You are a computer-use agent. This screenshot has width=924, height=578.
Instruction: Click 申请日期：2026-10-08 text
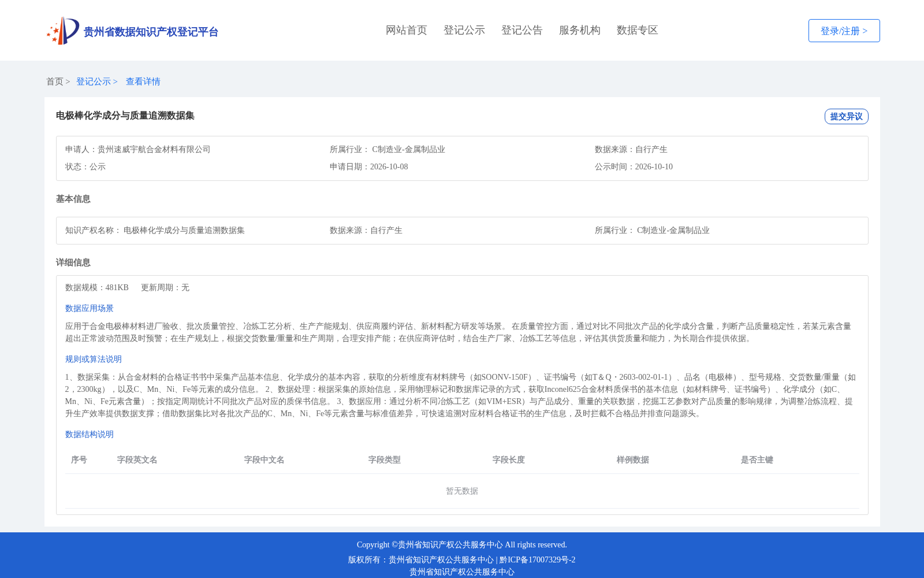tap(369, 166)
